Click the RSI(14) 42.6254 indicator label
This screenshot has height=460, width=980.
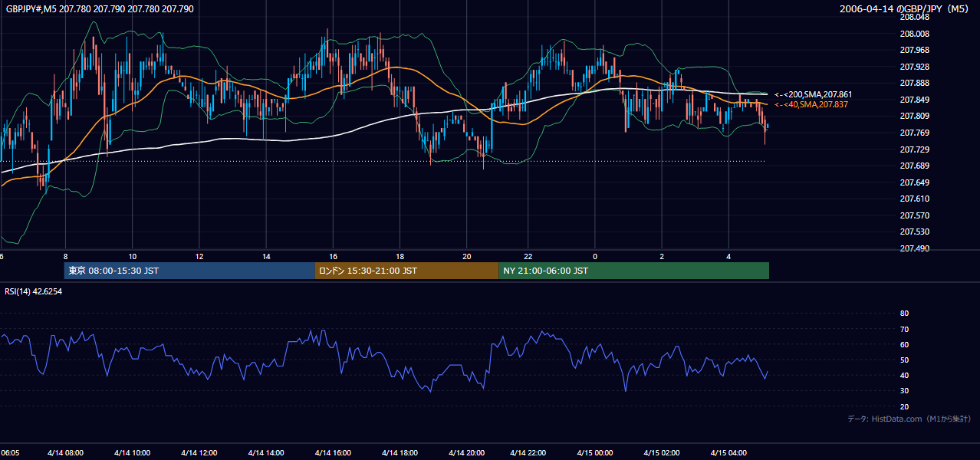click(33, 291)
